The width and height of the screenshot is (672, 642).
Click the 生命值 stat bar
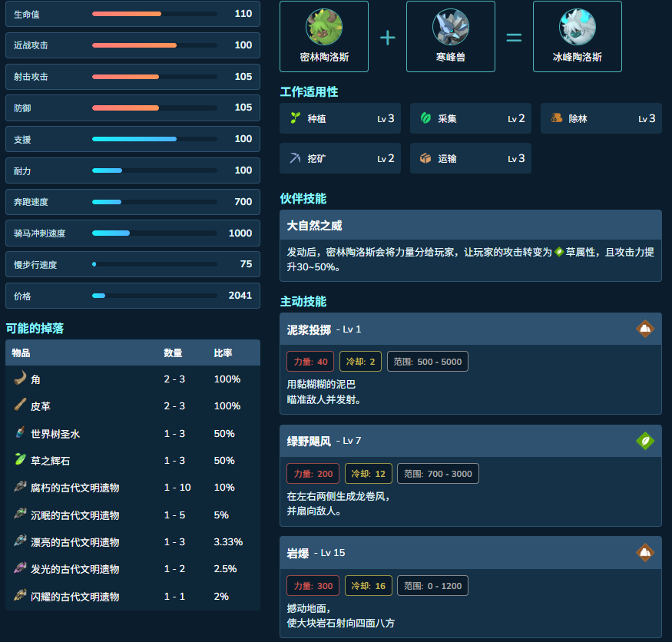point(154,14)
